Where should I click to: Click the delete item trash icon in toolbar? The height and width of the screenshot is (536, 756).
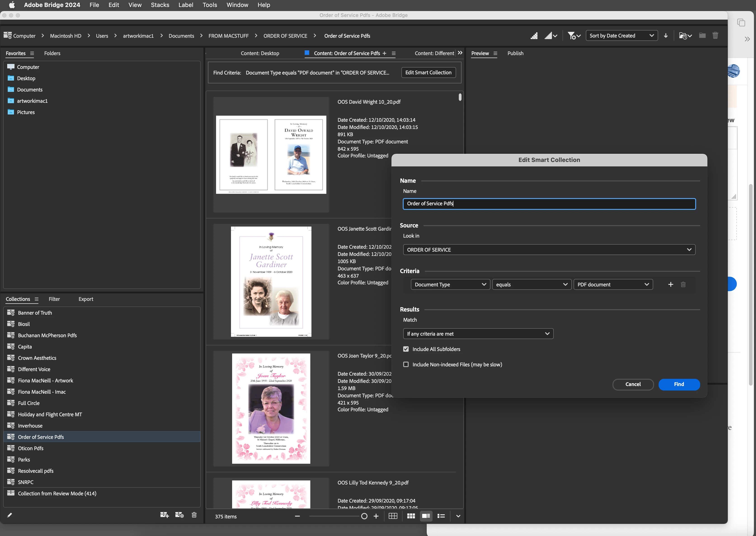715,35
